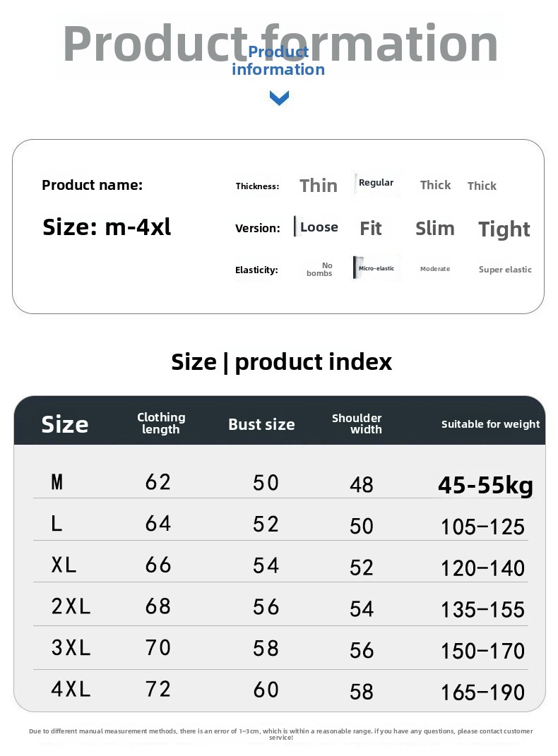Choose "Super elastic" elasticity option
The image size is (558, 756).
(505, 270)
